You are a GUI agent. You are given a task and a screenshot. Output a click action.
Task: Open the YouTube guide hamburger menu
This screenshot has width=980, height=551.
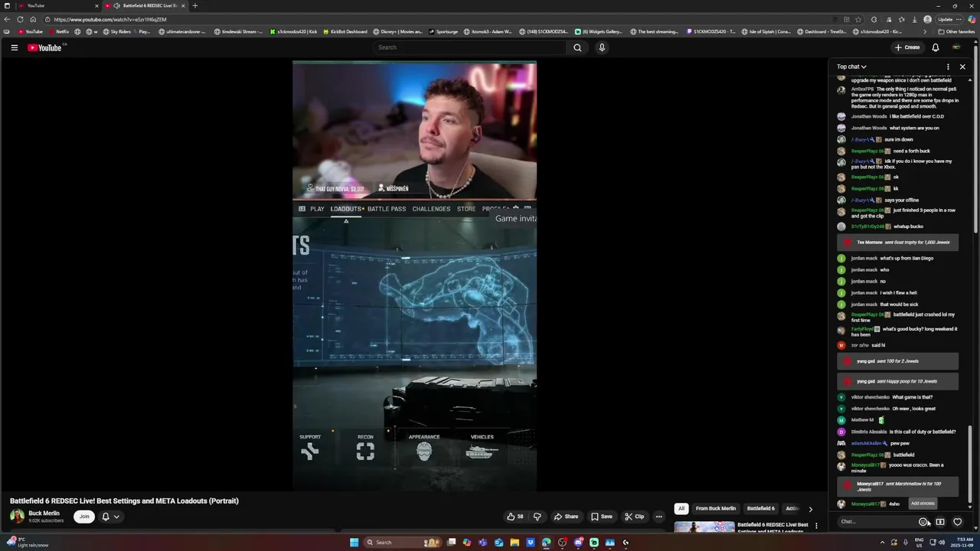click(14, 47)
